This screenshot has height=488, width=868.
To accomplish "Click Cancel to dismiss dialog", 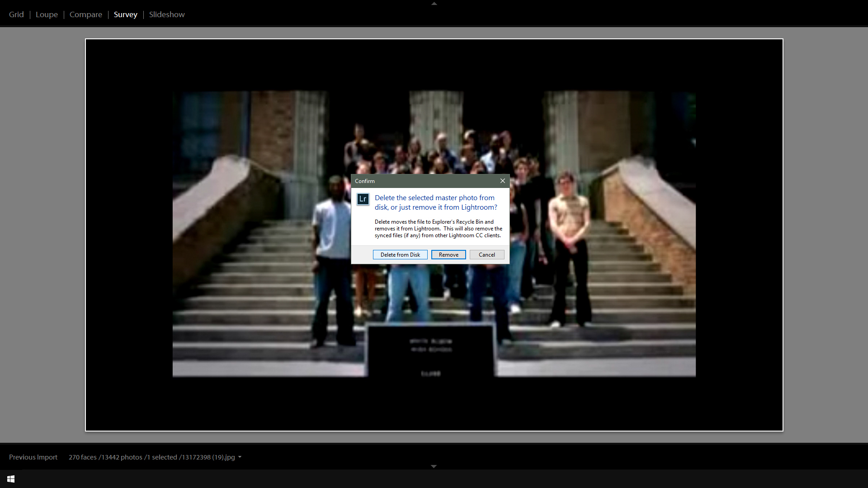I will click(486, 254).
